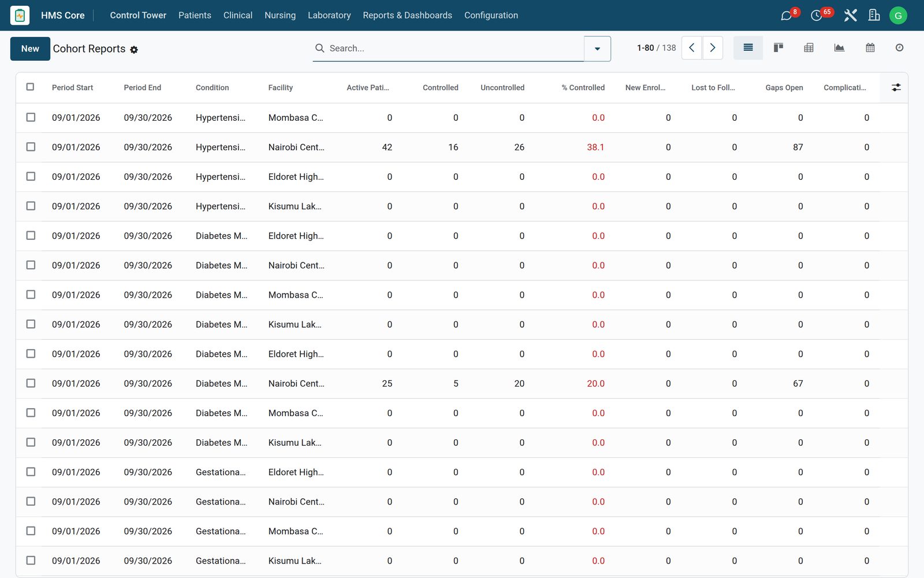
Task: Toggle the select-all header checkbox
Action: tap(30, 87)
